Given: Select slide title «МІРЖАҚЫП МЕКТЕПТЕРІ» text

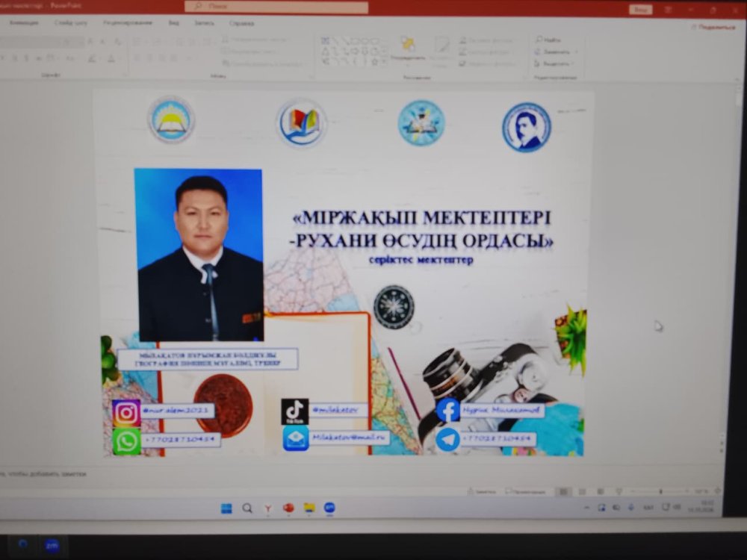Looking at the screenshot, I should pyautogui.click(x=421, y=218).
